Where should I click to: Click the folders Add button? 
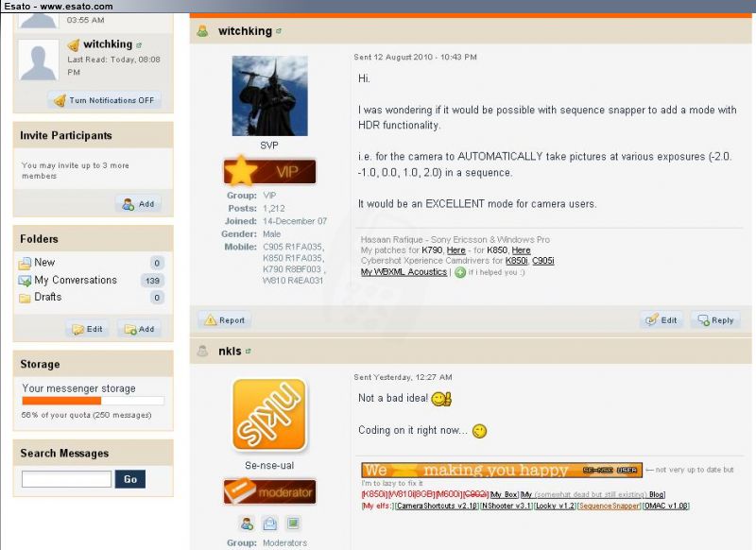tap(139, 329)
